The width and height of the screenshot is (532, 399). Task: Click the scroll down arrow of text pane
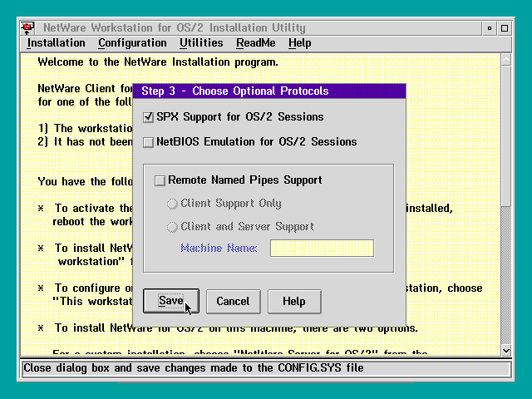tap(506, 350)
